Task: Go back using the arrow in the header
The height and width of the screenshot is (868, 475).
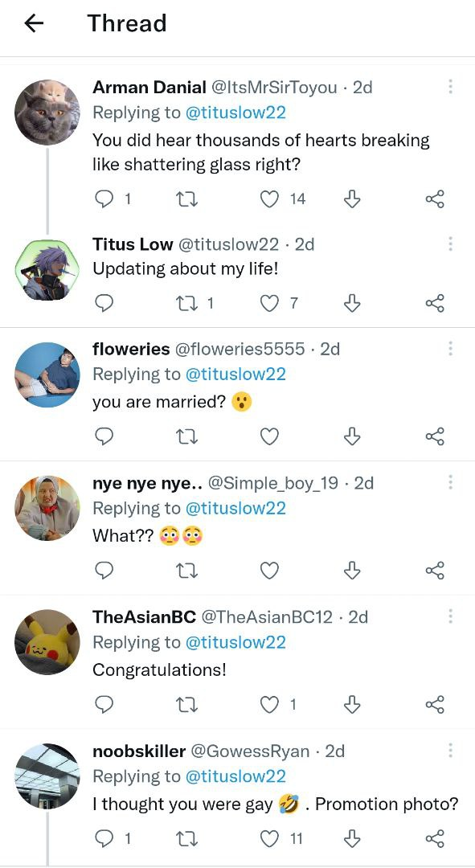Action: (x=32, y=23)
